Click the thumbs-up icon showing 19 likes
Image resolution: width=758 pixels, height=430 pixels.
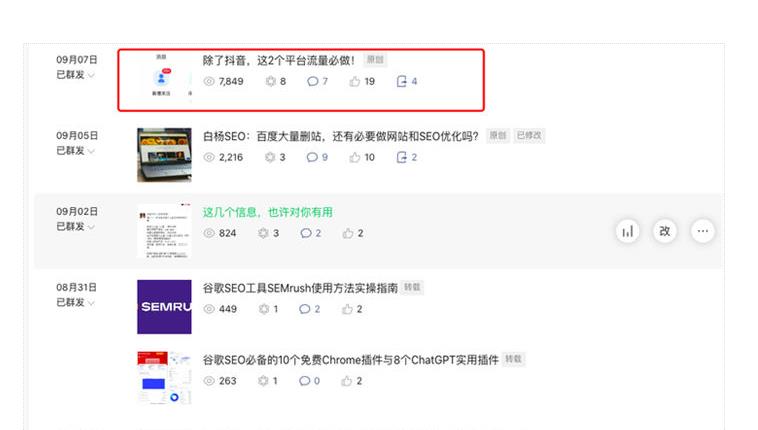pyautogui.click(x=355, y=81)
